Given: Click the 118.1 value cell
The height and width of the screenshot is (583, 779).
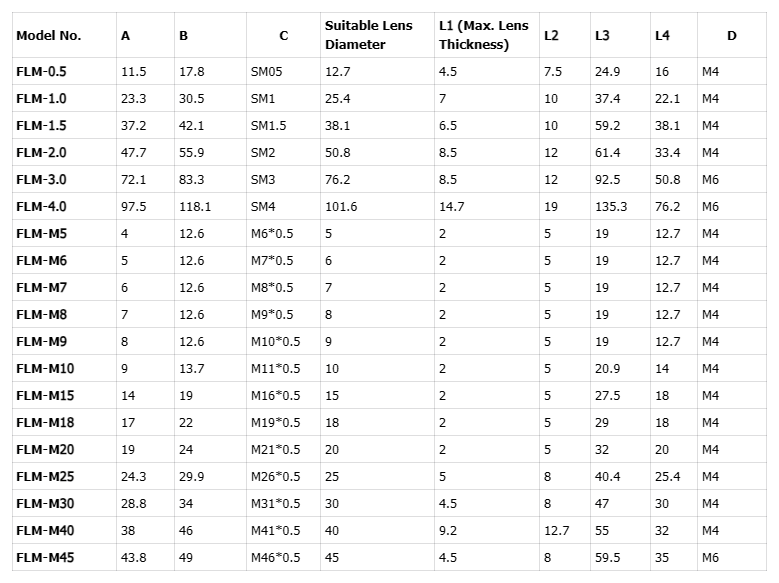Looking at the screenshot, I should 195,207.
